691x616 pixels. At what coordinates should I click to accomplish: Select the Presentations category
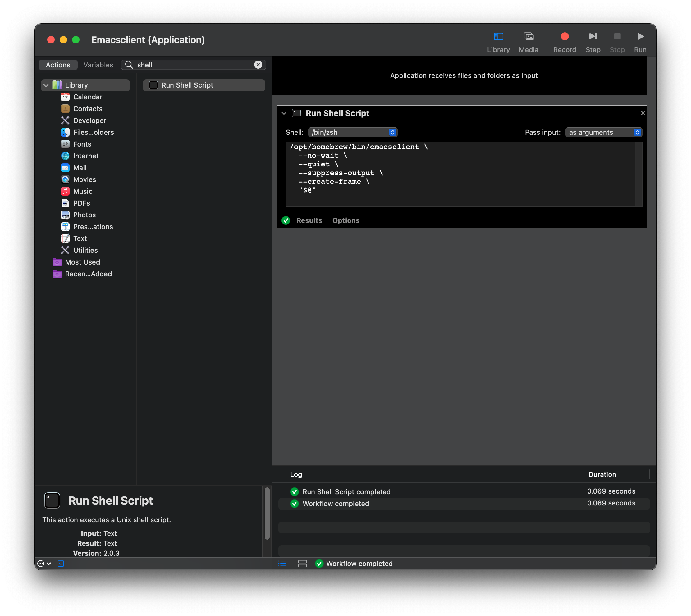(93, 227)
